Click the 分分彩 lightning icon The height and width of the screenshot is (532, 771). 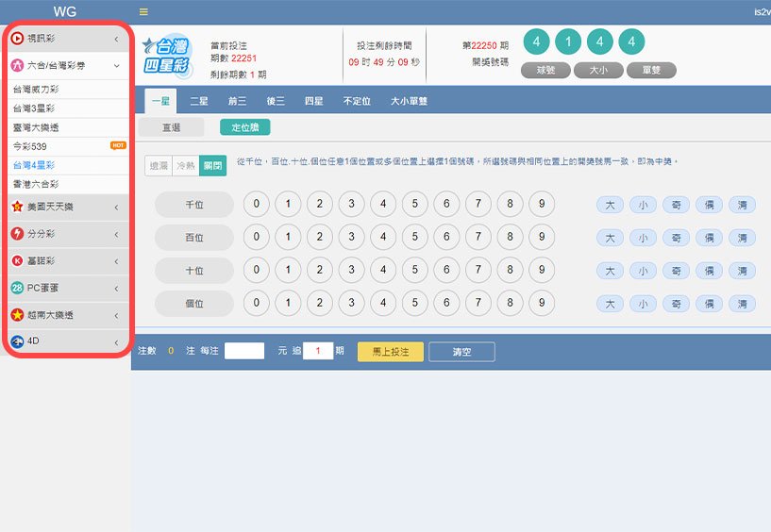tap(17, 234)
